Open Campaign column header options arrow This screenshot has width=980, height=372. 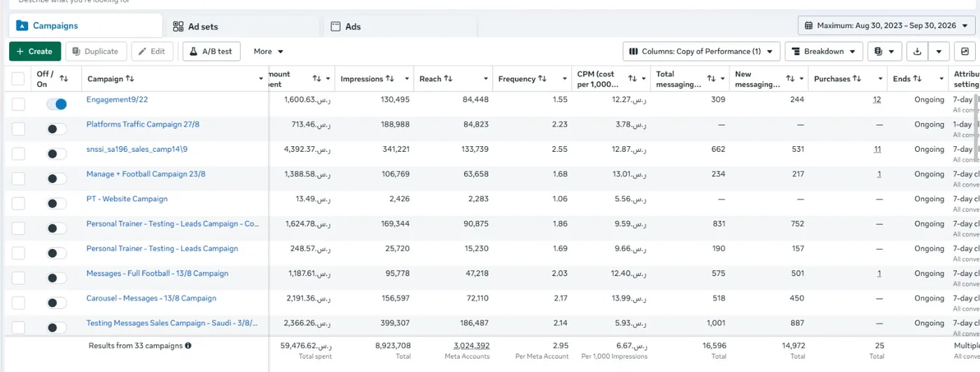[261, 79]
